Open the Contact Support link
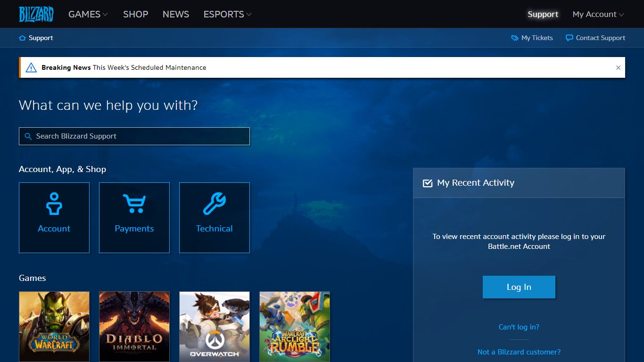The width and height of the screenshot is (644, 362). [x=601, y=38]
